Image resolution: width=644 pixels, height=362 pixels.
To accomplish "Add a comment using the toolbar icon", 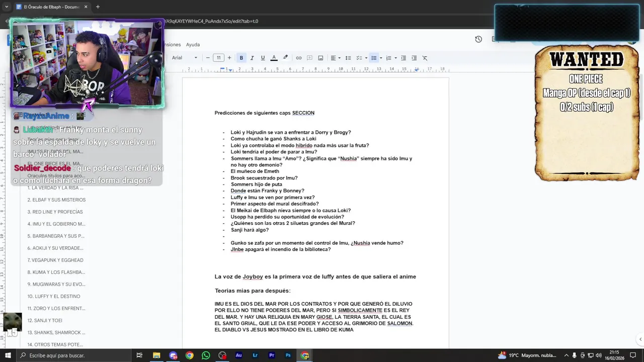I will tap(309, 58).
